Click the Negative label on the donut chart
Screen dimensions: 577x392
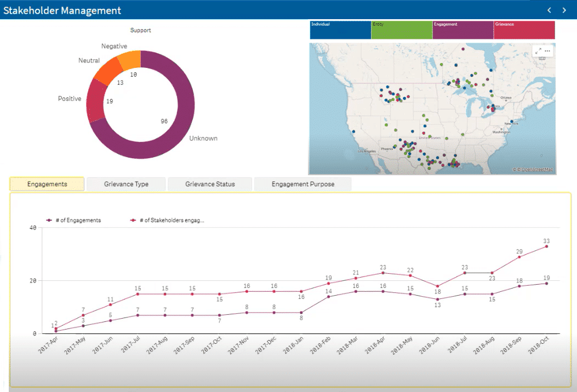coord(114,47)
